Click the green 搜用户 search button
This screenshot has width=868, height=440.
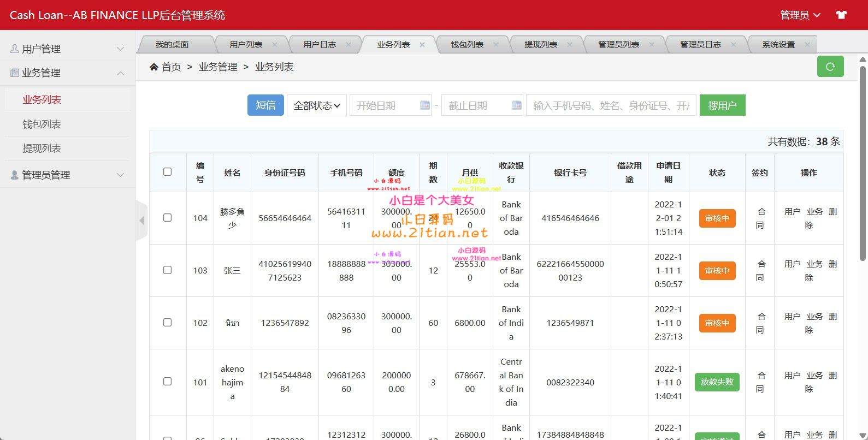[722, 105]
